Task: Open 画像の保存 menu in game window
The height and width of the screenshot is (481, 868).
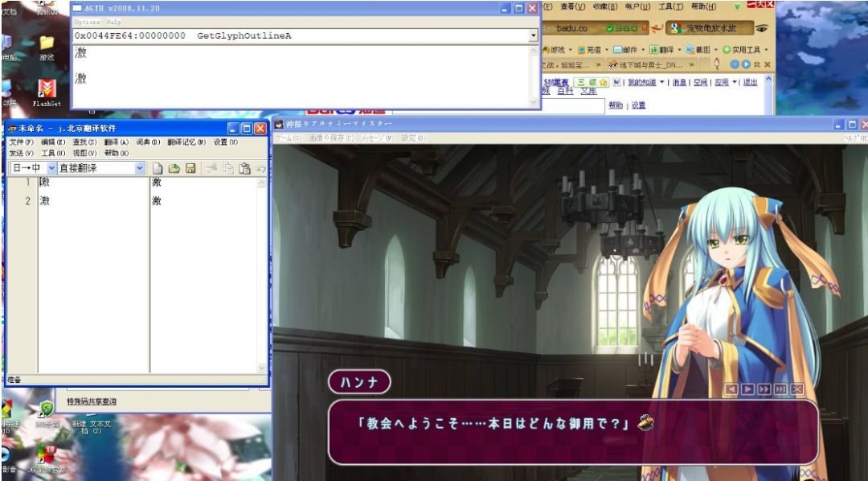Action: (332, 138)
